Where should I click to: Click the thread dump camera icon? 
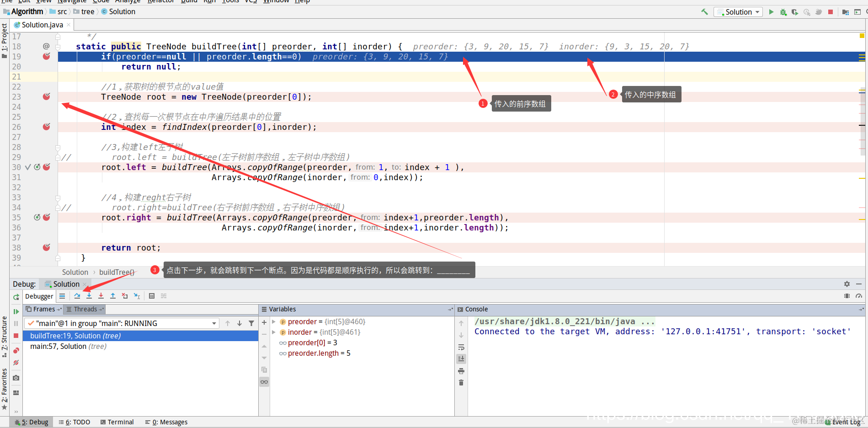[x=16, y=378]
